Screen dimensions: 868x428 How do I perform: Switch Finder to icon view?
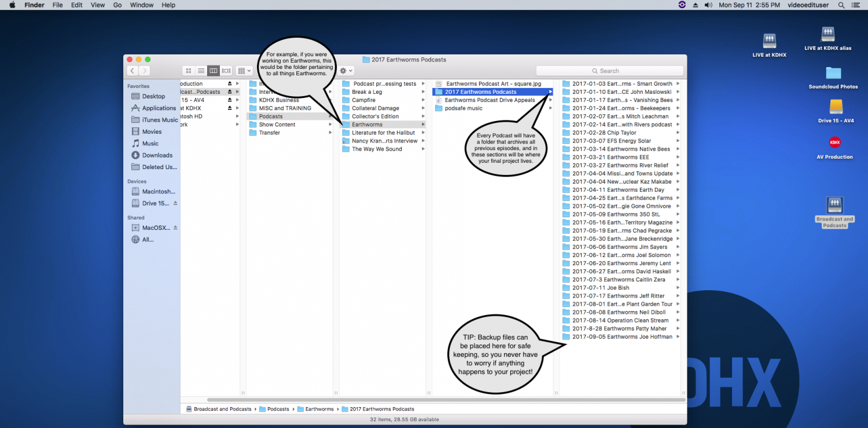[x=189, y=71]
